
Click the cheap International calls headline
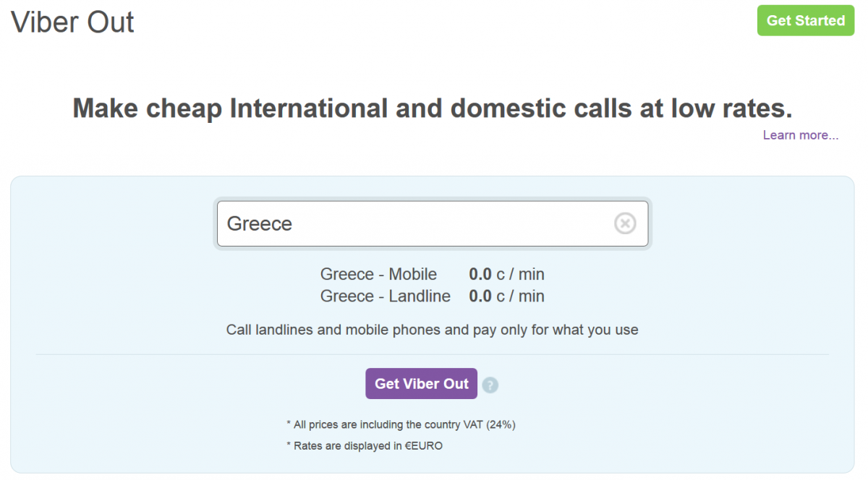pos(433,108)
